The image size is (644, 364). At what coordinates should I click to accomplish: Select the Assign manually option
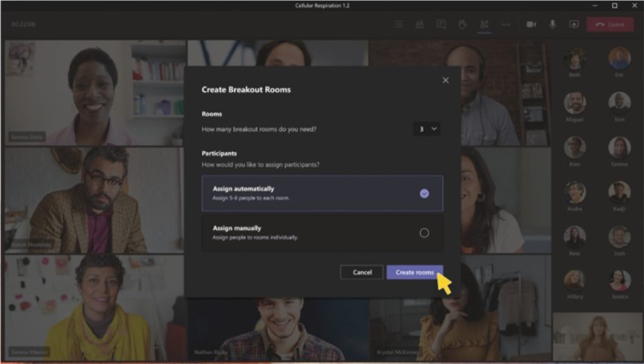coord(321,232)
